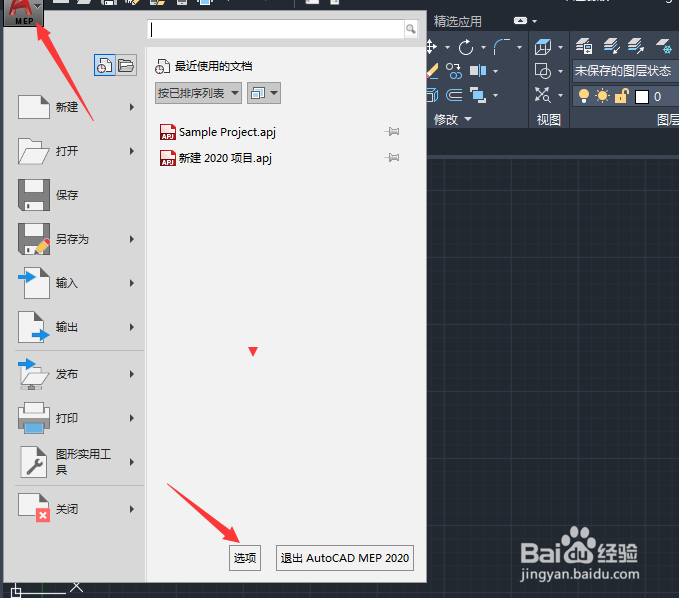Open the Rotate tool dropdown arrow

pos(483,47)
